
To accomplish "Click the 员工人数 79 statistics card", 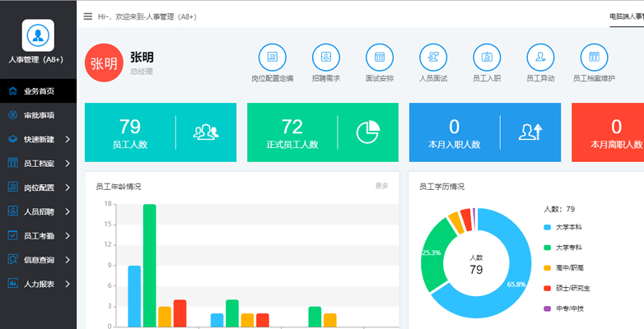I will coord(160,132).
